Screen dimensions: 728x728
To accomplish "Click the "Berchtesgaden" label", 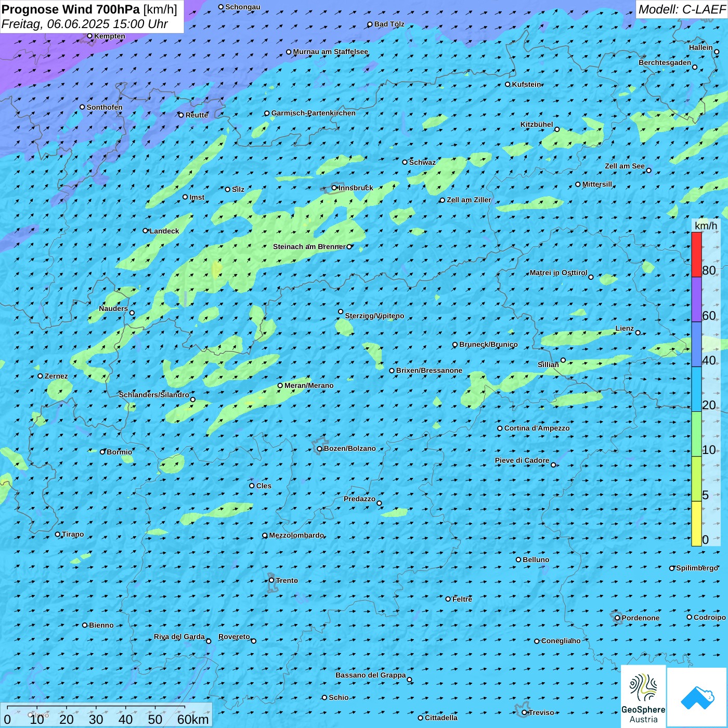I will pos(665,62).
